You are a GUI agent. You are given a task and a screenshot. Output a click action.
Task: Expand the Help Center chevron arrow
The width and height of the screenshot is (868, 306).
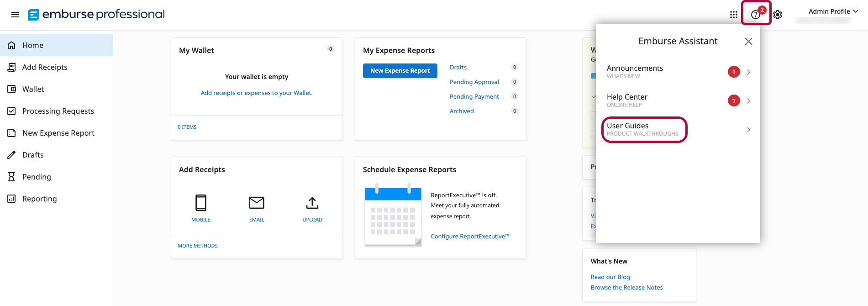(x=748, y=101)
